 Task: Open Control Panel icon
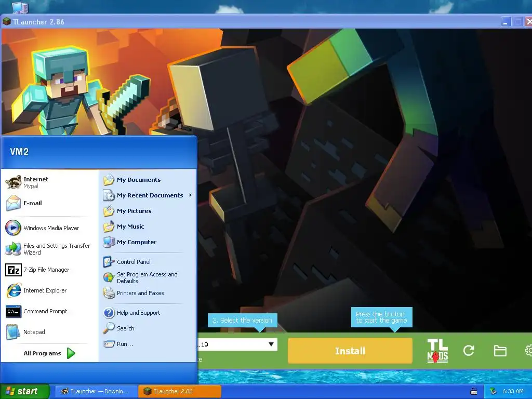coord(109,262)
